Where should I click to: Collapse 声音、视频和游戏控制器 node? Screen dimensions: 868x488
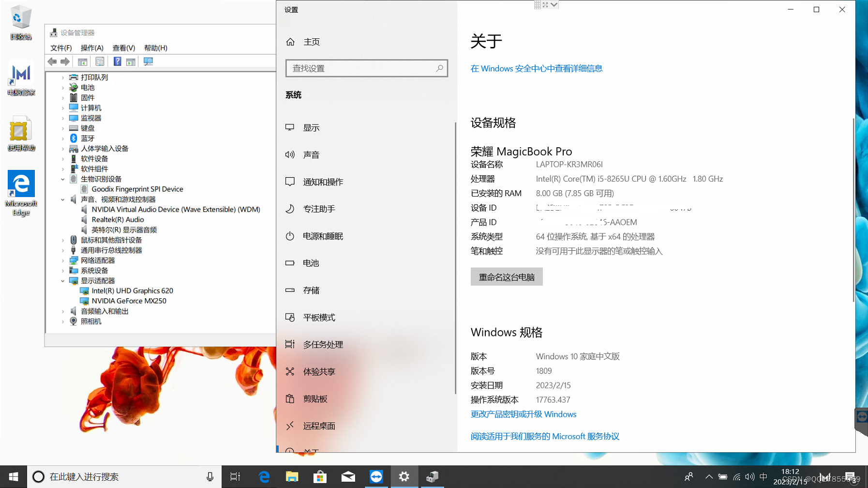coord(63,199)
